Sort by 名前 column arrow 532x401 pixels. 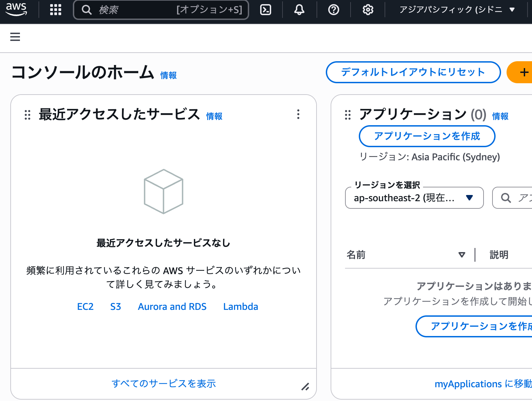462,255
